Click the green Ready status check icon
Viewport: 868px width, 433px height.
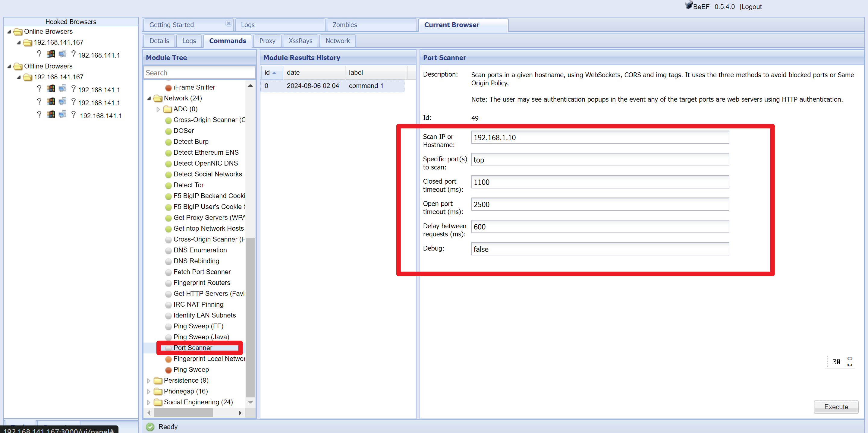(150, 427)
